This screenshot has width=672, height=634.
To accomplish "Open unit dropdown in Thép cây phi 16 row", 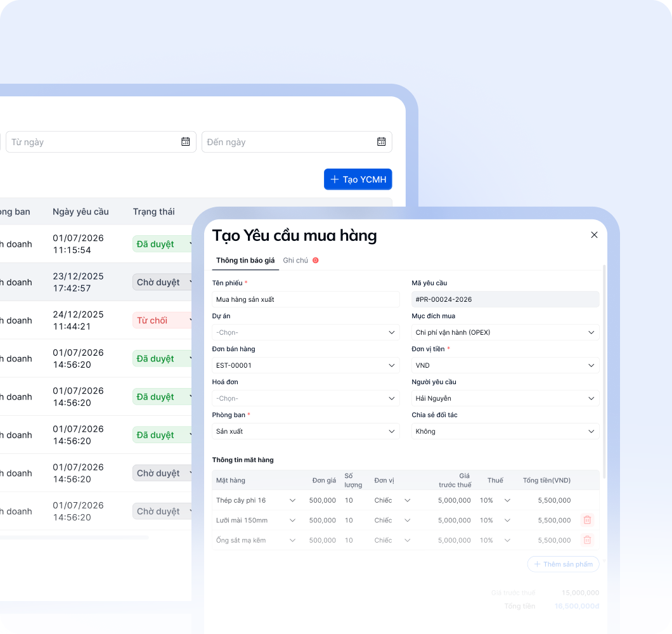I will click(x=407, y=500).
